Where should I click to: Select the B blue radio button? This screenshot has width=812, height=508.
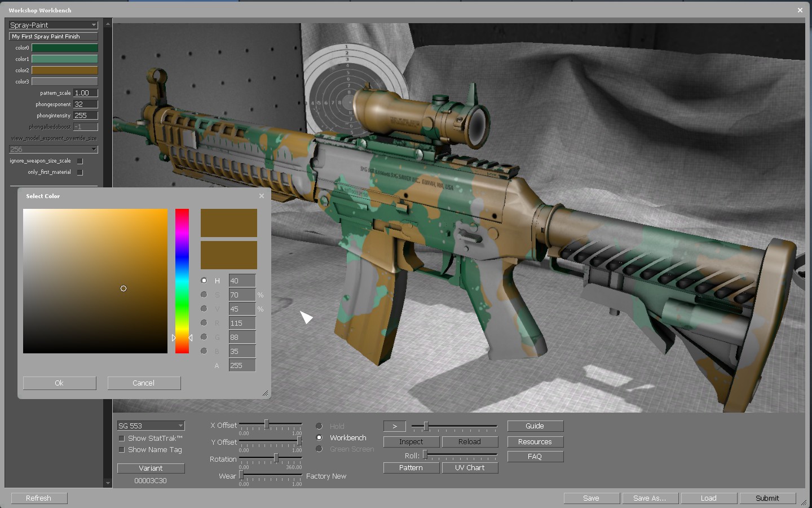pyautogui.click(x=204, y=351)
